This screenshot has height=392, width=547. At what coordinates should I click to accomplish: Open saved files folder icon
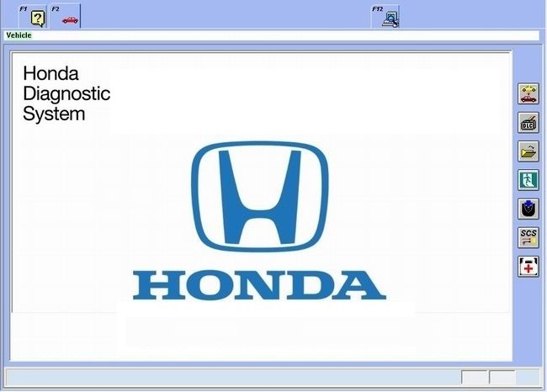pyautogui.click(x=528, y=151)
